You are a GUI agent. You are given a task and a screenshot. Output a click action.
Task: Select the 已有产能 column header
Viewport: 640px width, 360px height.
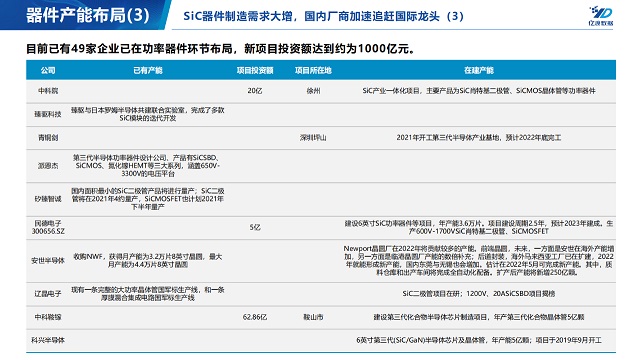pyautogui.click(x=148, y=70)
